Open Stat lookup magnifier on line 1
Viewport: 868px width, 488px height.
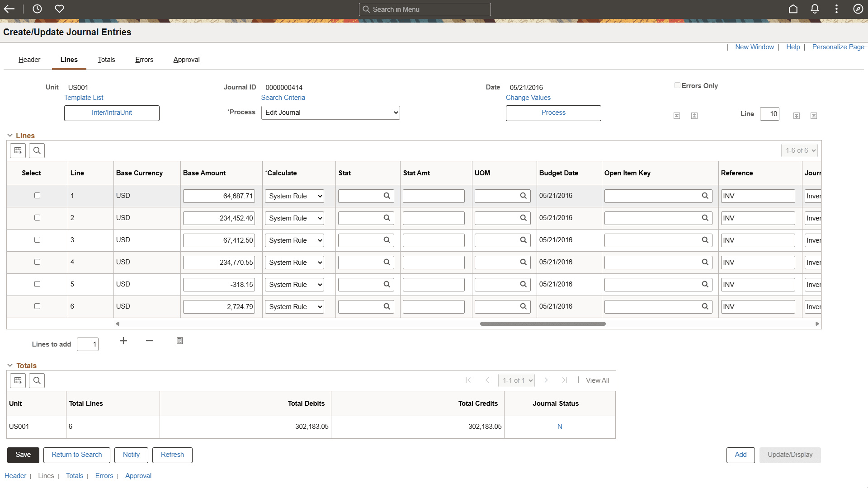click(x=387, y=196)
